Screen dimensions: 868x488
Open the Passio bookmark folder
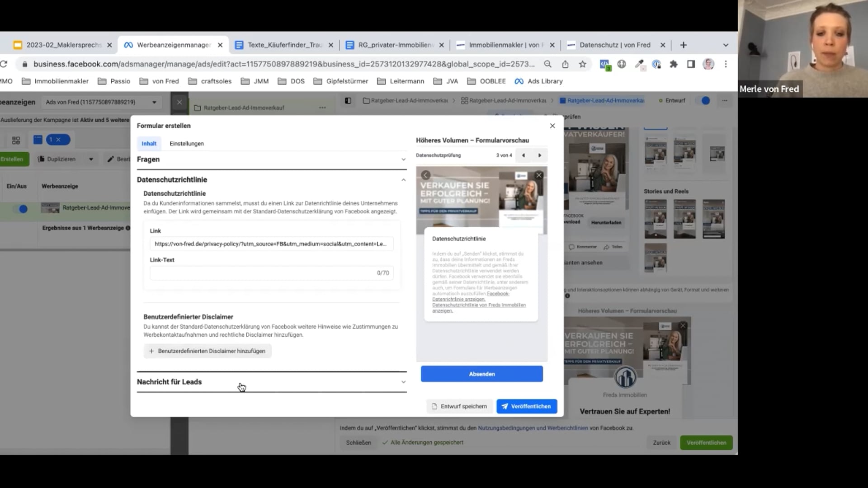tap(114, 81)
